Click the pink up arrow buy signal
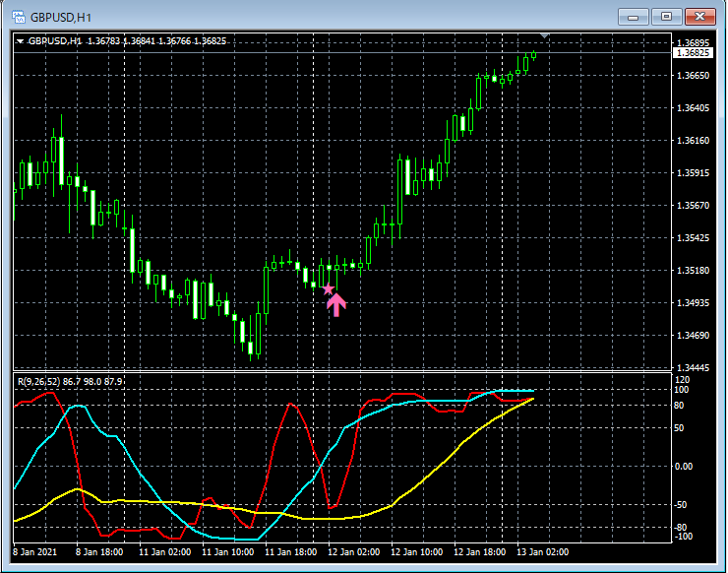 (x=336, y=305)
